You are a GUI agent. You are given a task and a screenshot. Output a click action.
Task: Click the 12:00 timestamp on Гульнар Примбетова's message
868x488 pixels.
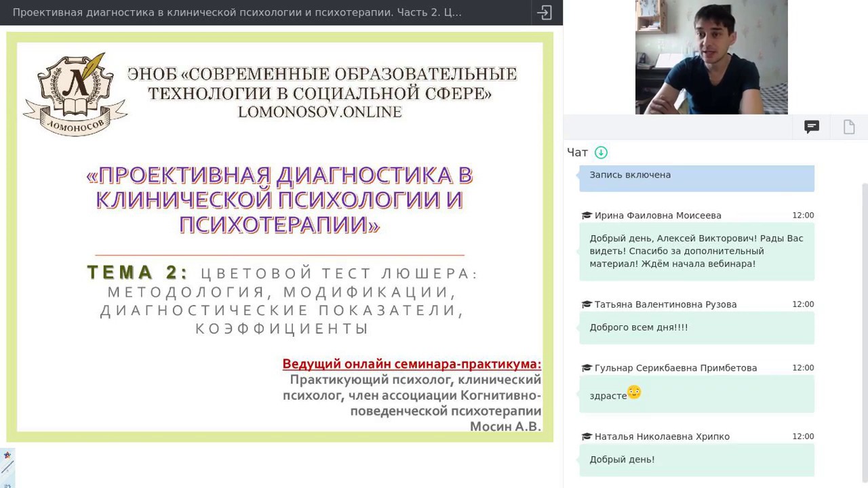[803, 368]
